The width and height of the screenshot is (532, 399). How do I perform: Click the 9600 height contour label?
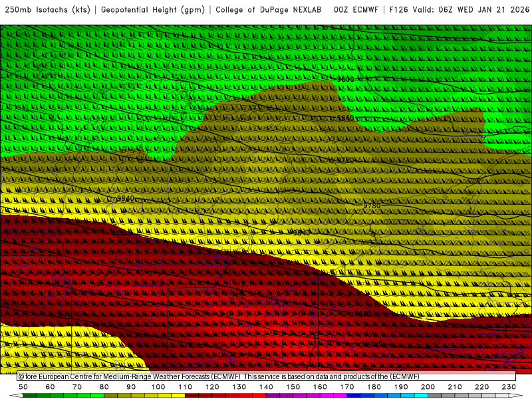point(345,79)
